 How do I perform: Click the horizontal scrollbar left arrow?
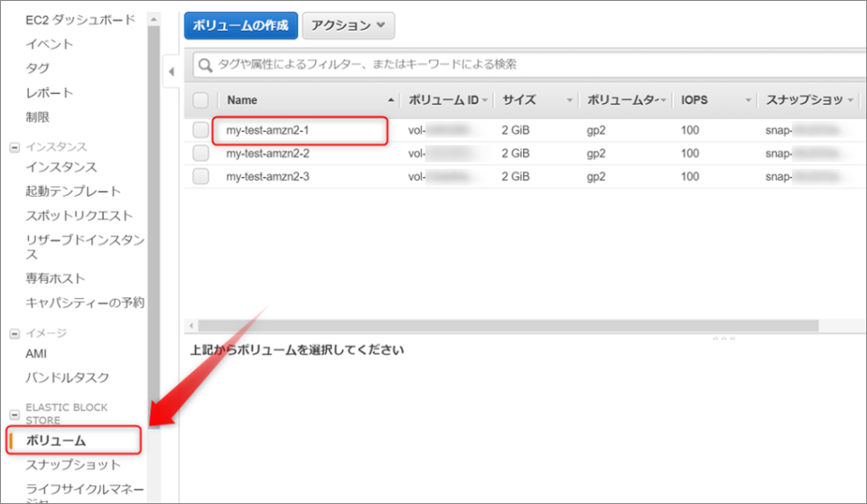point(191,326)
